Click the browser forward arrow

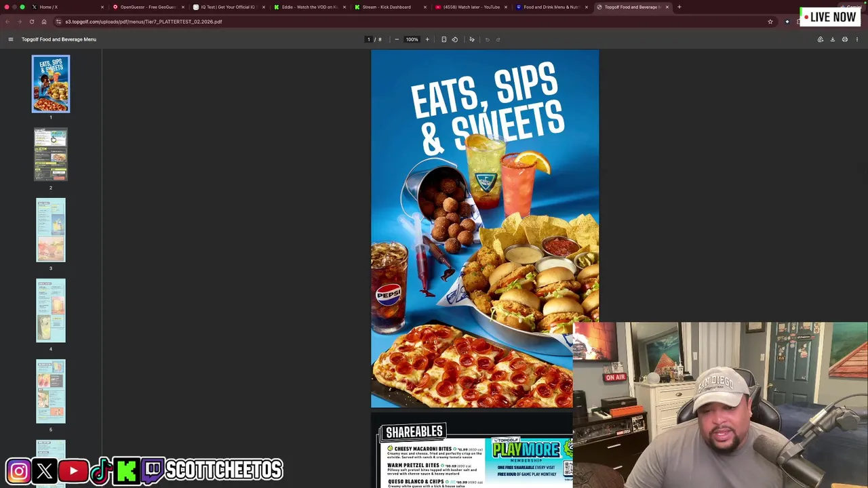pyautogui.click(x=20, y=22)
